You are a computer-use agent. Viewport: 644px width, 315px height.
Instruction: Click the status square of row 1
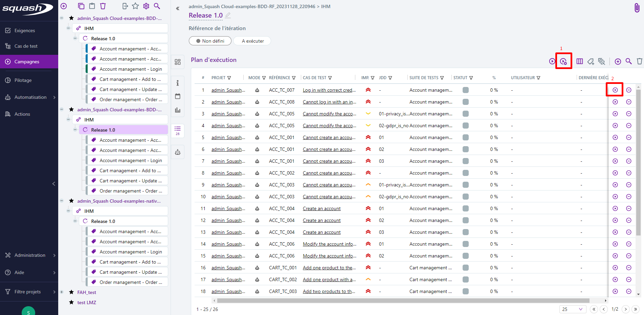[x=466, y=90]
